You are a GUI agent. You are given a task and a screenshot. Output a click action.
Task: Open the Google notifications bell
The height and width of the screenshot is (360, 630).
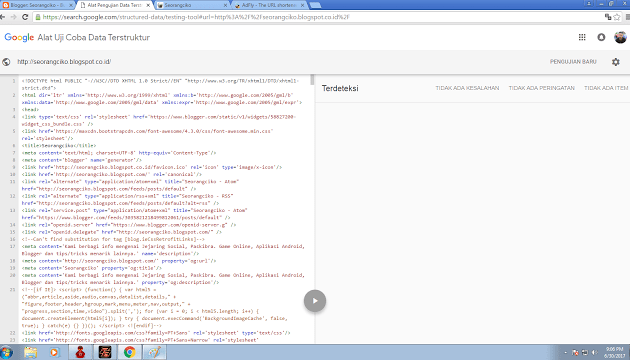pyautogui.click(x=601, y=37)
